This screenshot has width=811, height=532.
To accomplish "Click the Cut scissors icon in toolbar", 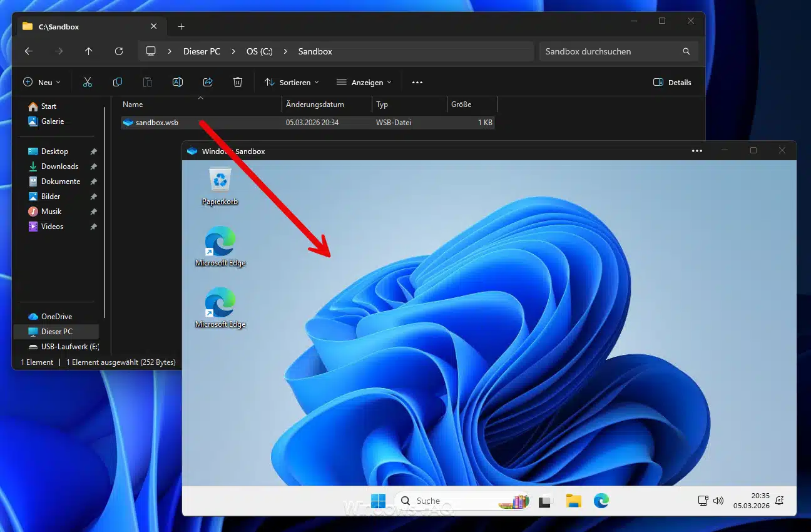I will click(88, 82).
